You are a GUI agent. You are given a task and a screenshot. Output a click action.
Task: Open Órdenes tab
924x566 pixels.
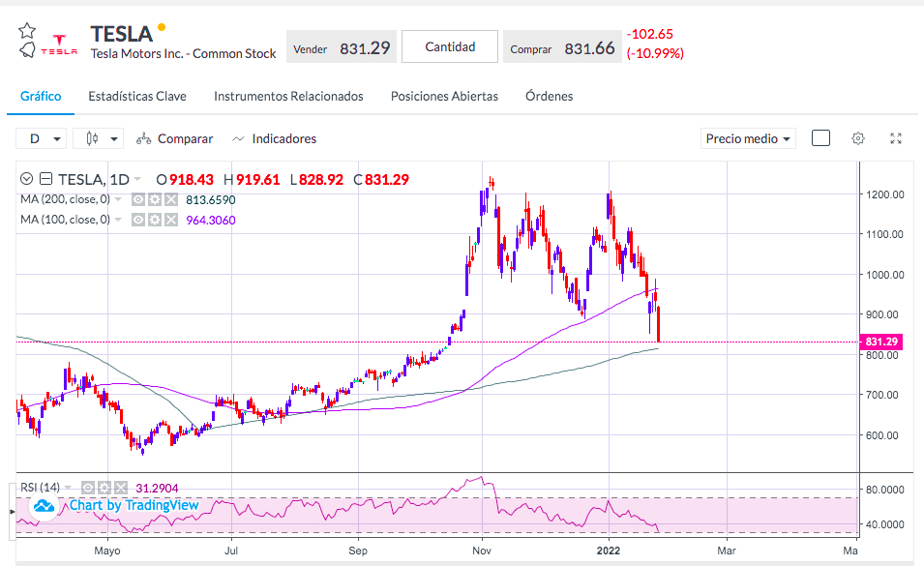[550, 96]
